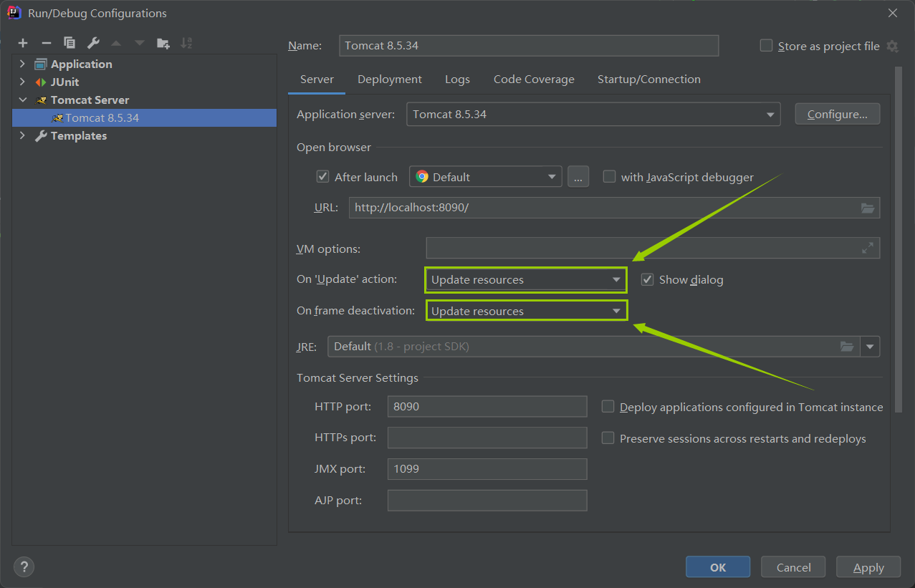This screenshot has width=915, height=588.
Task: Expand the Templates tree node
Action: pyautogui.click(x=22, y=135)
